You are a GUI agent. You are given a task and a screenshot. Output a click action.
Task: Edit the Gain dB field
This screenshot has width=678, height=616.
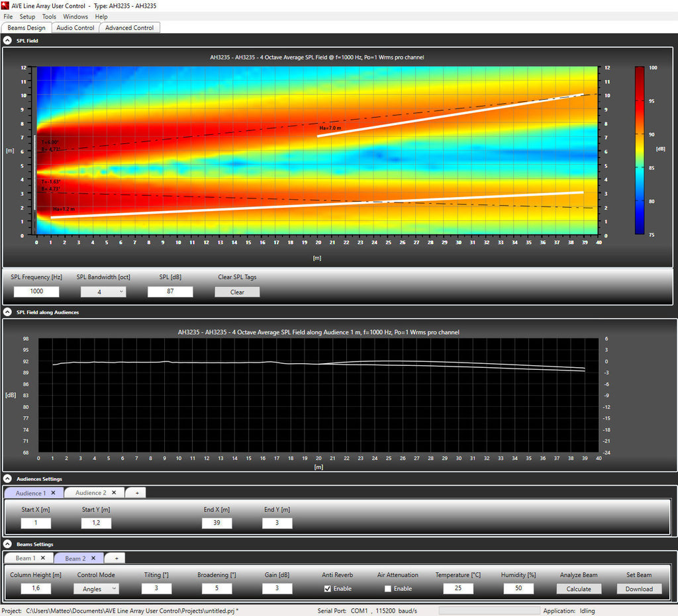[x=277, y=588]
